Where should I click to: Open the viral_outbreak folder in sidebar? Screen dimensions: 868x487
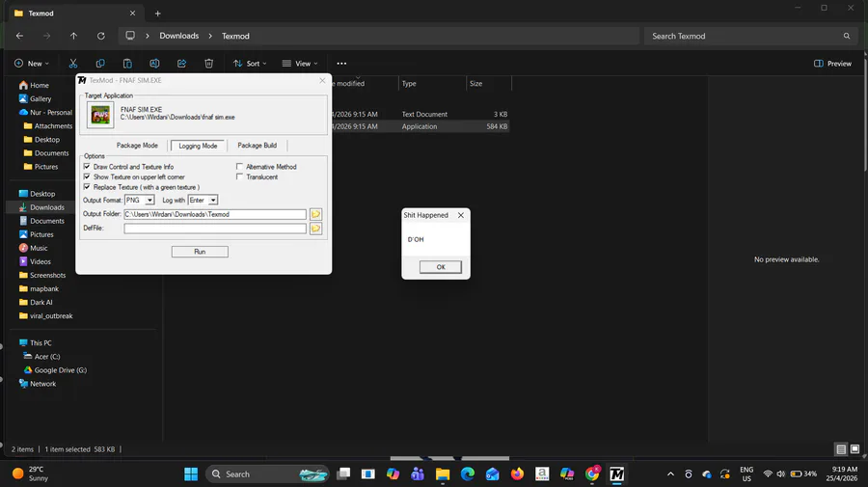point(51,316)
